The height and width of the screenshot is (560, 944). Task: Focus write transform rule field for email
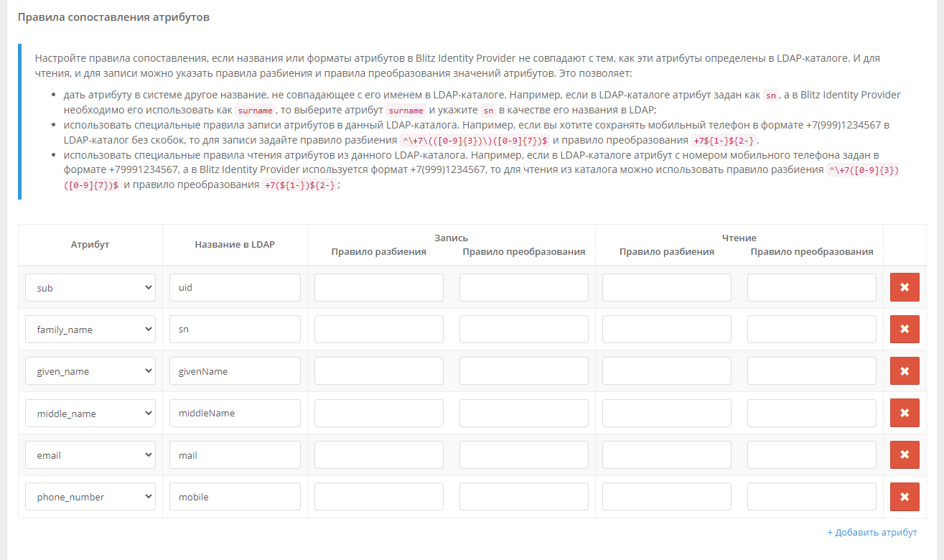coord(523,454)
